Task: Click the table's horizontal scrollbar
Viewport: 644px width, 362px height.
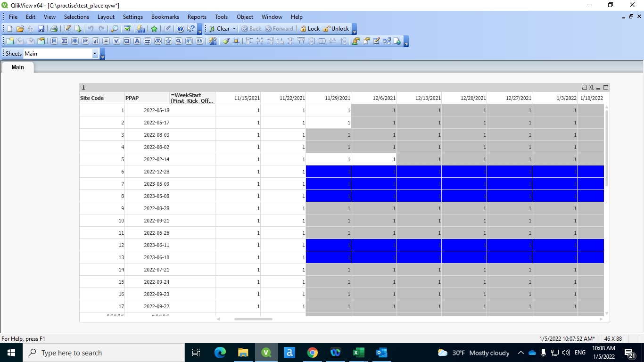Action: click(x=253, y=319)
